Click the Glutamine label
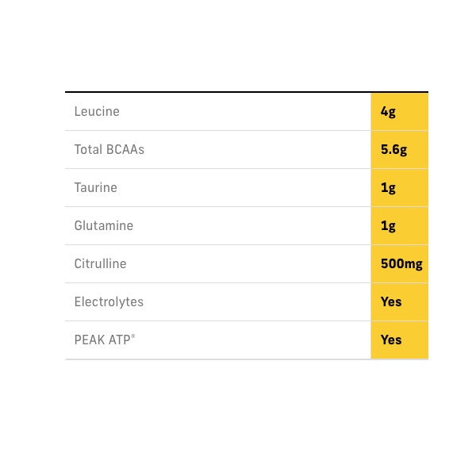This screenshot has width=476, height=476. 103,226
